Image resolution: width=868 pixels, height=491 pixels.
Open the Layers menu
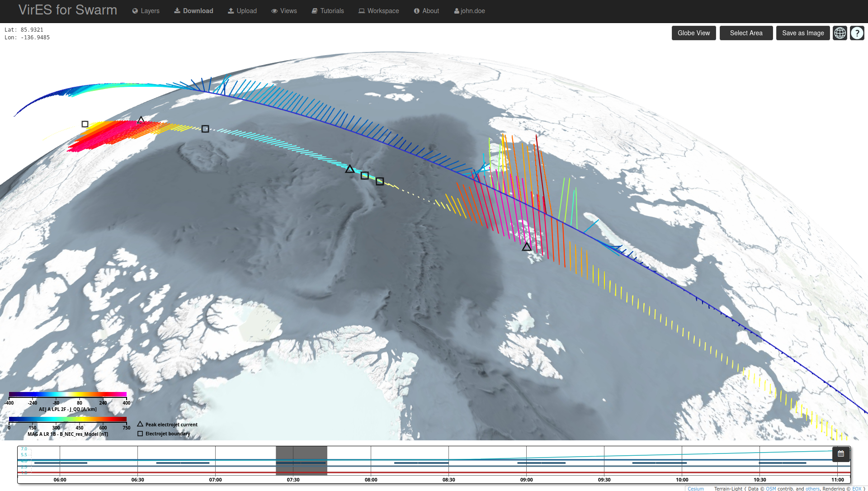point(146,11)
